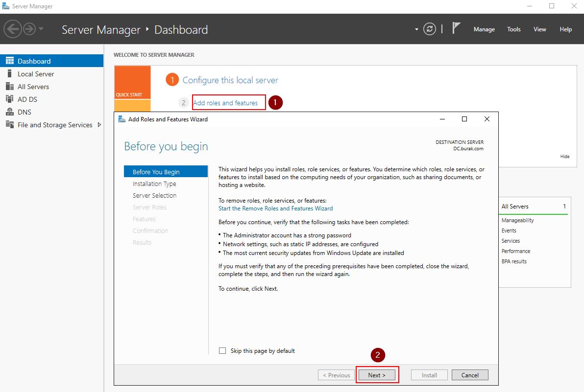Click the forward navigation arrow icon

(29, 29)
